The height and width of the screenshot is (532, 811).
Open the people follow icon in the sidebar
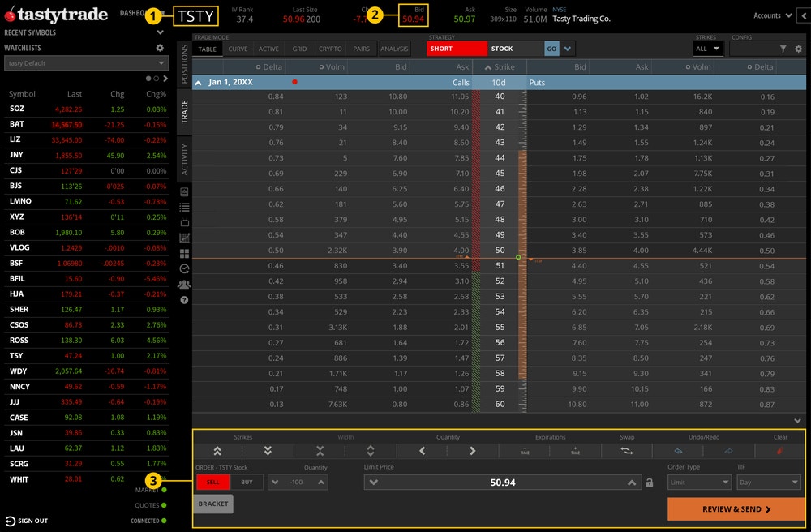tap(184, 285)
